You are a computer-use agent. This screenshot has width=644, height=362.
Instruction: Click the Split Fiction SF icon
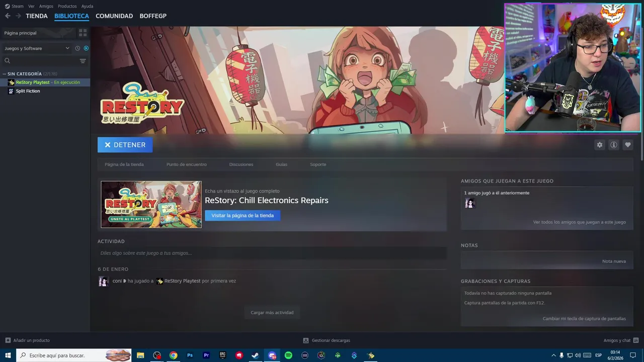pyautogui.click(x=11, y=91)
